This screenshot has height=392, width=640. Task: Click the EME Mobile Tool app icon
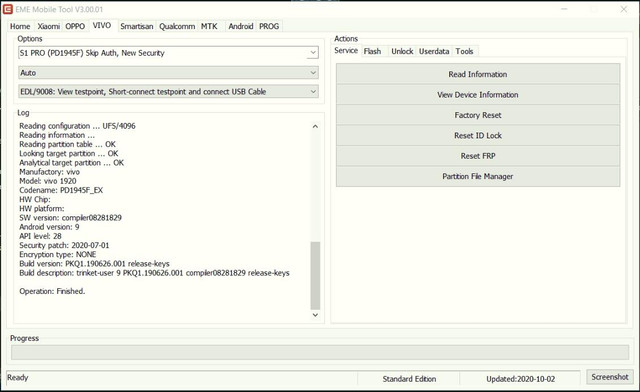[x=7, y=9]
